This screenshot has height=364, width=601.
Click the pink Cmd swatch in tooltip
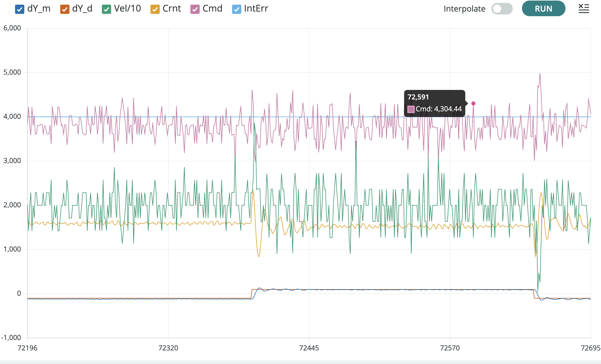point(411,109)
